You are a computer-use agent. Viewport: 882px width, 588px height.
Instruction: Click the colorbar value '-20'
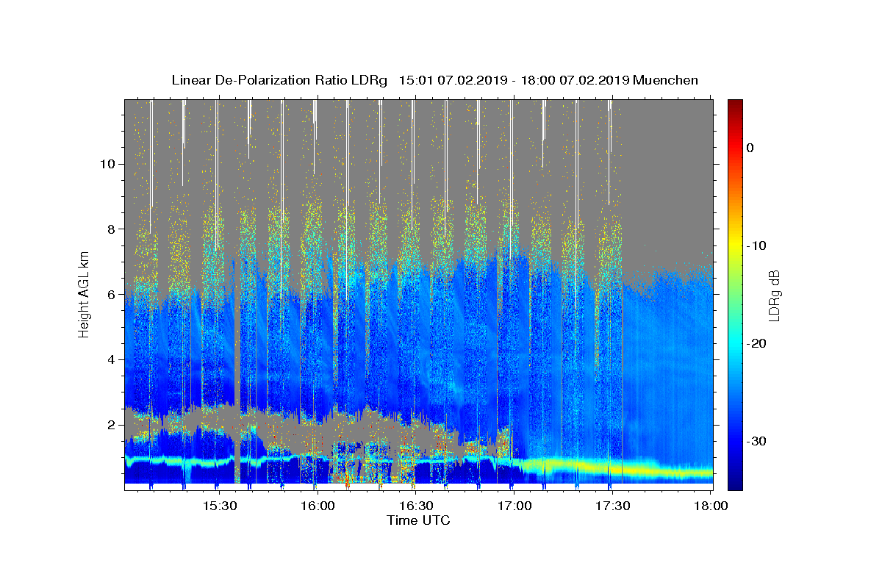[757, 343]
